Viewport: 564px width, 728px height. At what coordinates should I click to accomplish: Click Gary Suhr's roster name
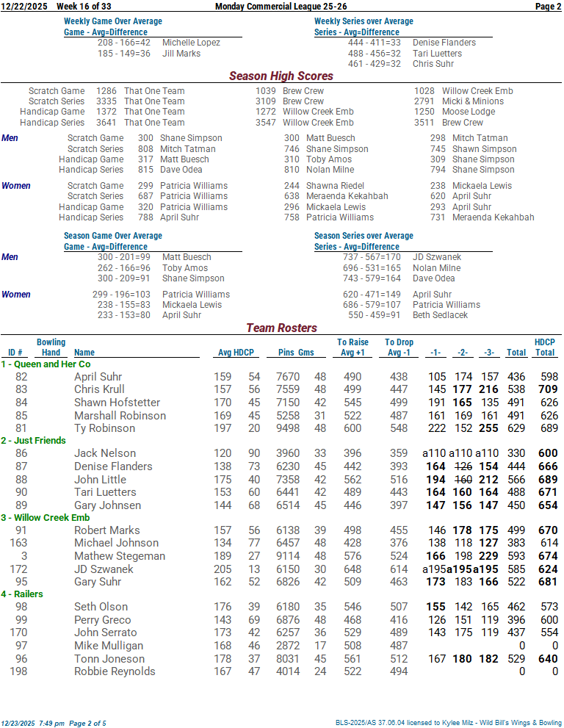[98, 583]
